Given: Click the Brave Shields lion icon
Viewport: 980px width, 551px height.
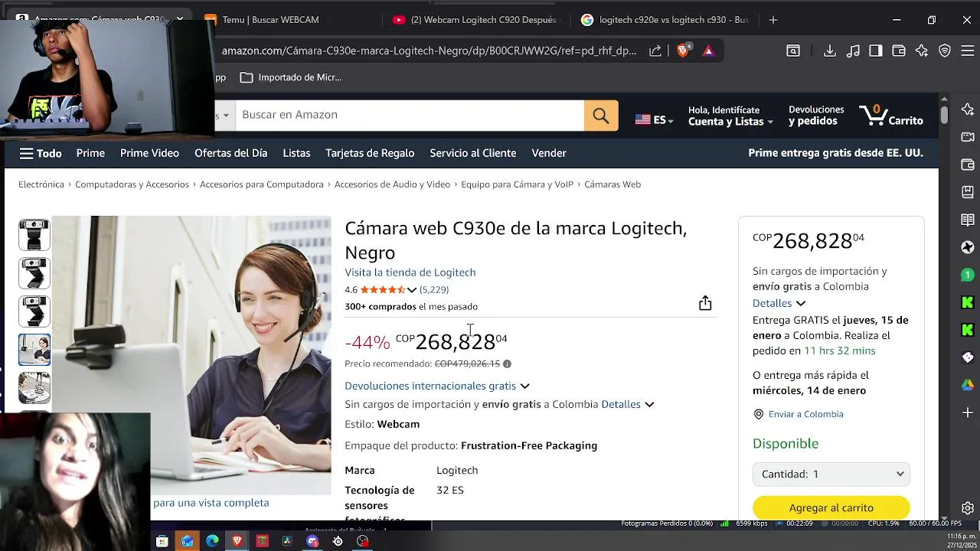Looking at the screenshot, I should 684,51.
